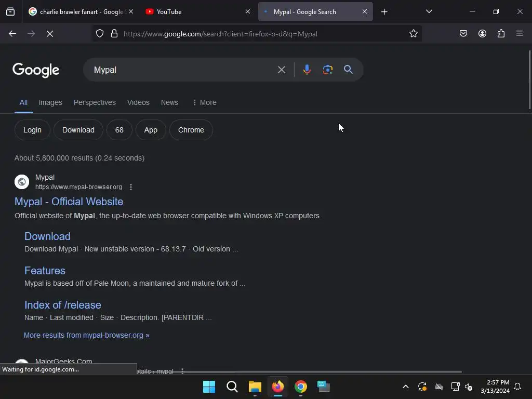Stop loading the current page

(x=50, y=34)
